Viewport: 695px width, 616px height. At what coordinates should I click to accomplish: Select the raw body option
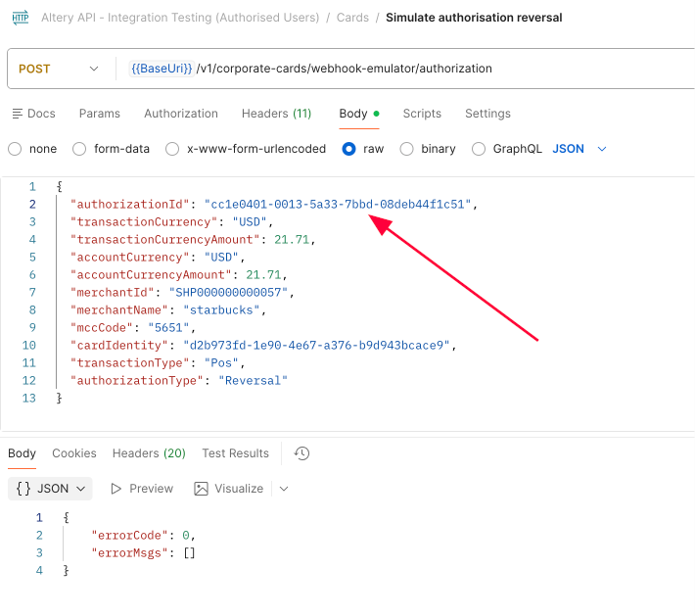click(348, 149)
